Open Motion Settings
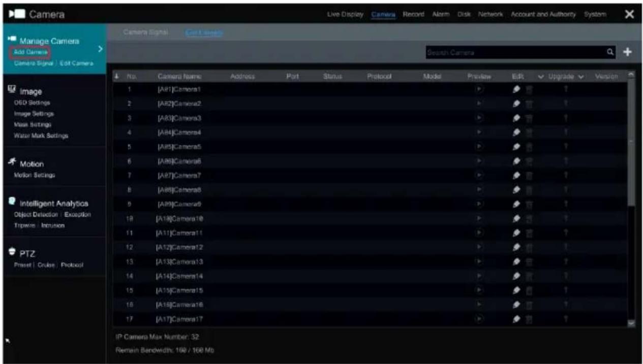 [x=34, y=175]
